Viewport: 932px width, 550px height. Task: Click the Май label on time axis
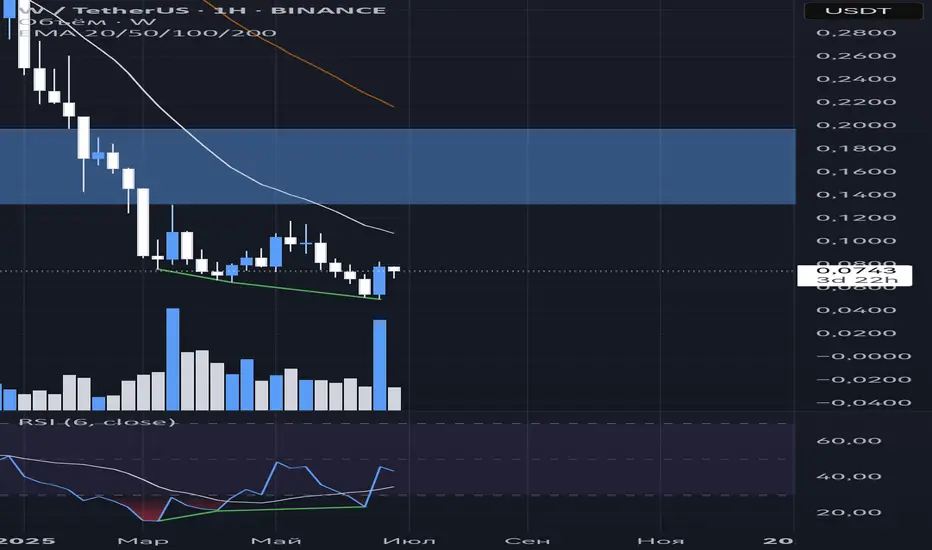point(276,541)
